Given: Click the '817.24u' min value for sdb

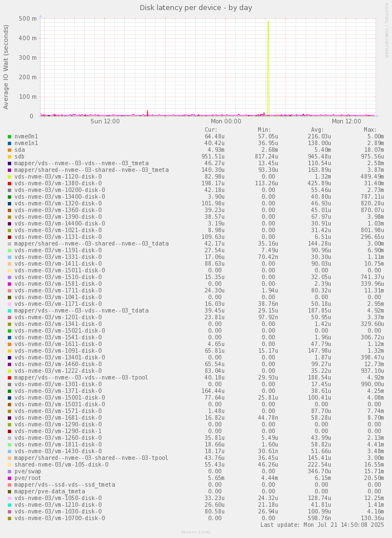Looking at the screenshot, I should point(266,156).
